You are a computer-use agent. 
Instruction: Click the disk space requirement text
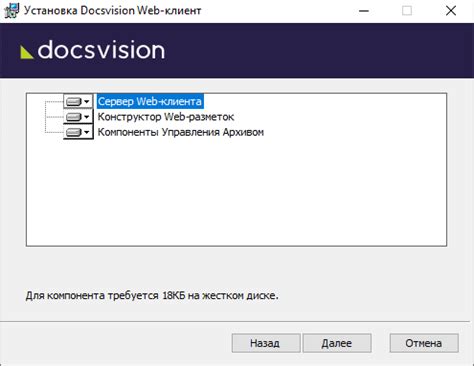click(152, 295)
